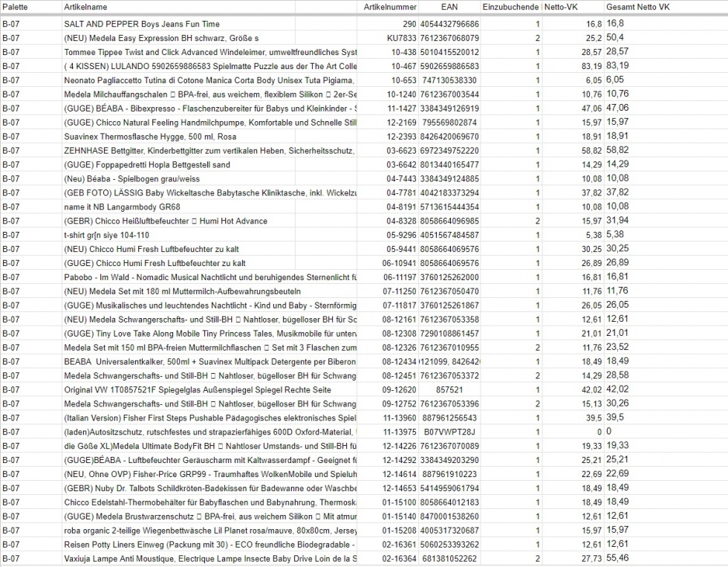Click the Fisher First Steps Italian Version cell

pyautogui.click(x=210, y=418)
